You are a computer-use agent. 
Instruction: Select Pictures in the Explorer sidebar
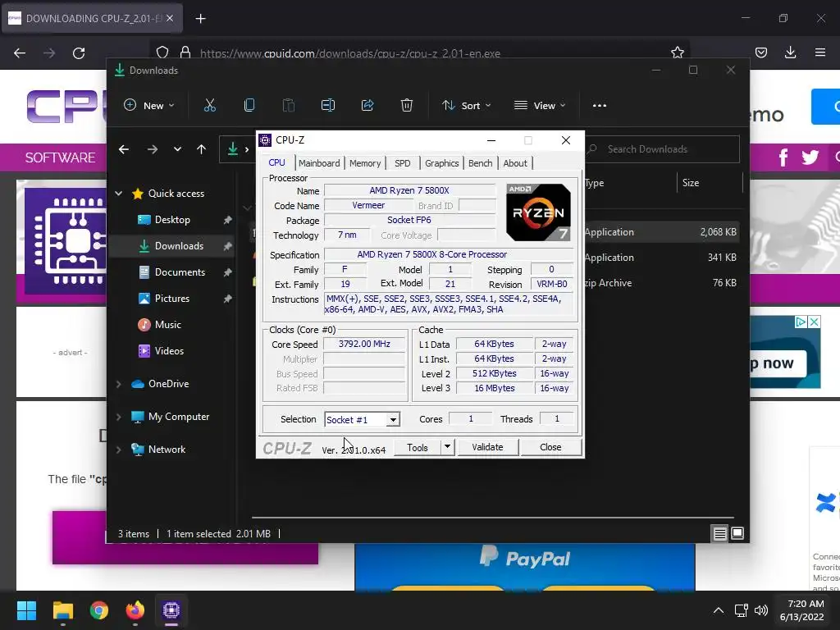click(x=172, y=299)
